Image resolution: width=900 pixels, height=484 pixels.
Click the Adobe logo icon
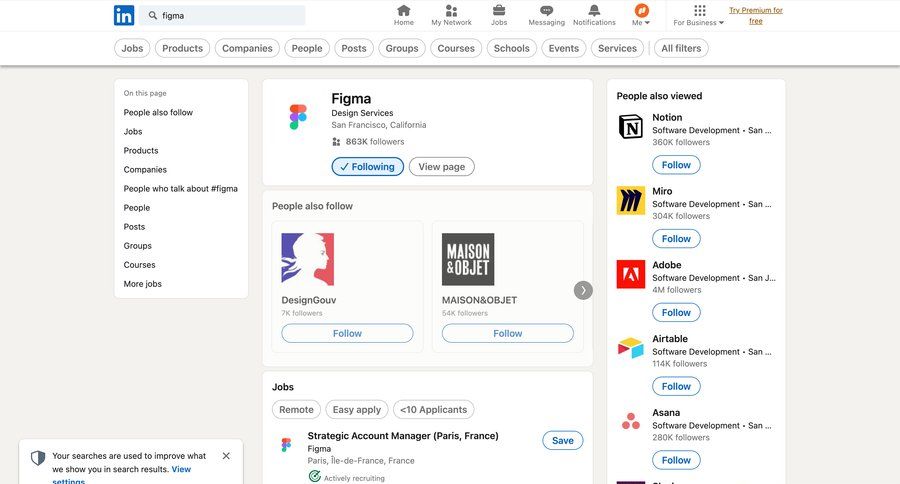pyautogui.click(x=631, y=274)
